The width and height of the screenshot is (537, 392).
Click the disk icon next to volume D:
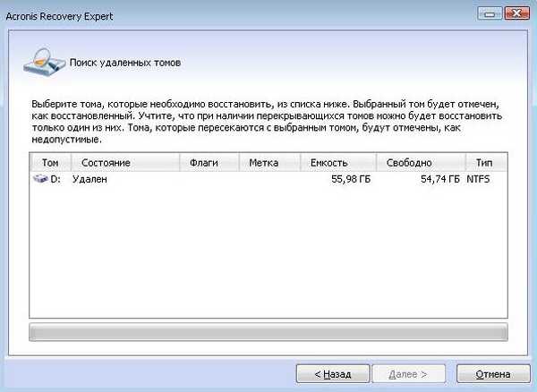[41, 180]
